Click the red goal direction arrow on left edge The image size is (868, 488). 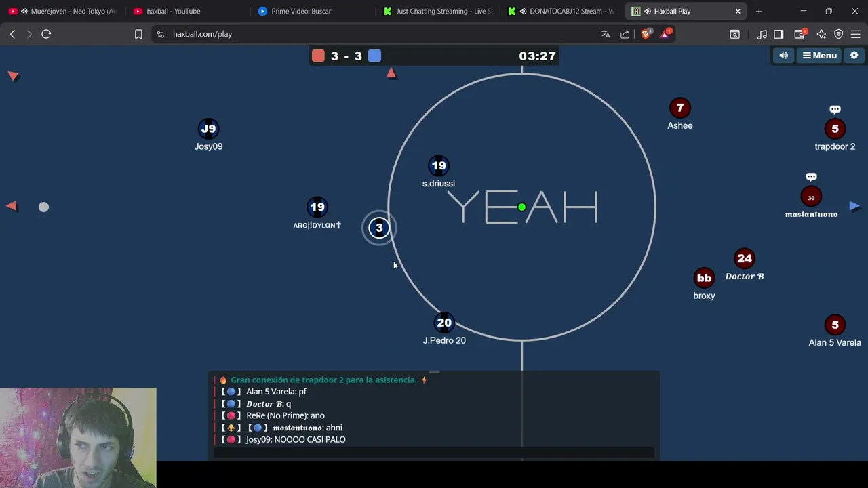point(12,206)
